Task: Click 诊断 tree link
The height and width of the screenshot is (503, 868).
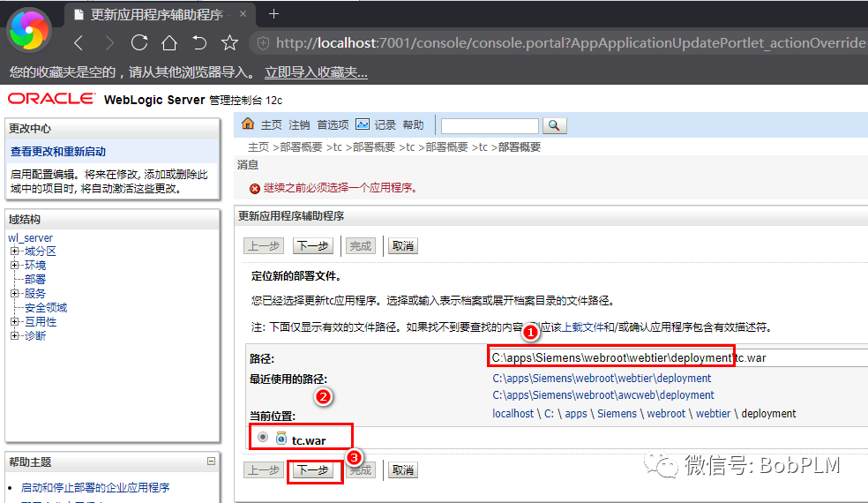Action: [35, 335]
